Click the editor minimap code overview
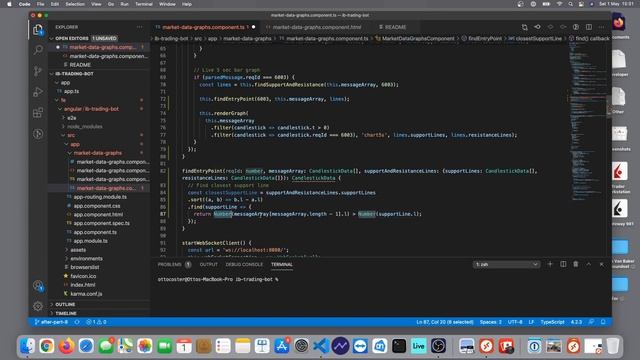Screen dimensions: 640x360 click(588, 122)
